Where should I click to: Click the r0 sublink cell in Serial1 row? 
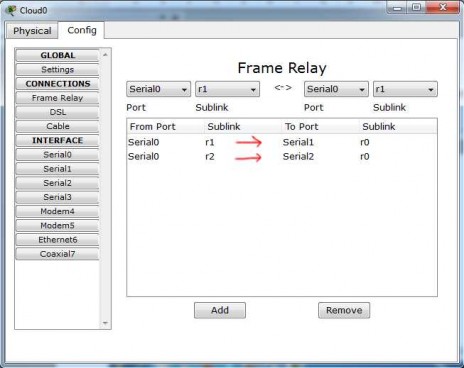(x=365, y=143)
